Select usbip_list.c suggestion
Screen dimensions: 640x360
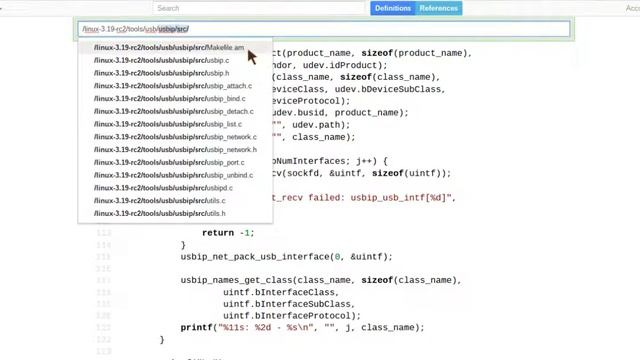[175, 124]
